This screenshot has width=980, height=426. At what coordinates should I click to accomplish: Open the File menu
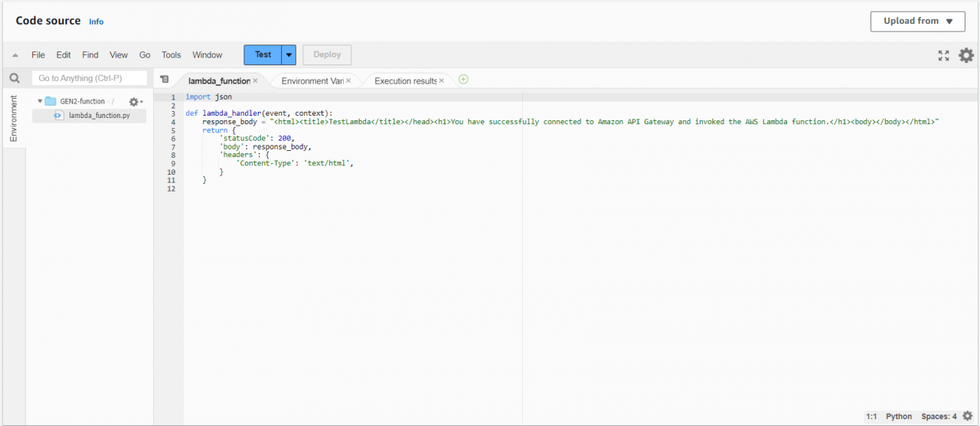click(x=38, y=55)
